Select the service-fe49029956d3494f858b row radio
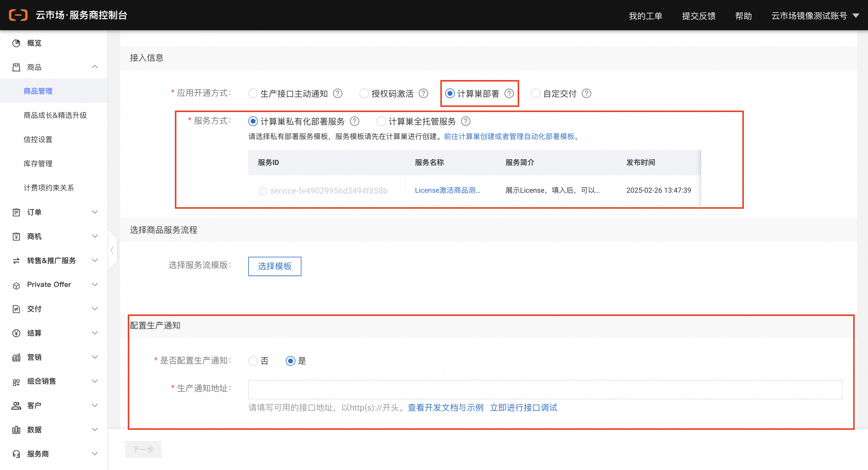This screenshot has height=470, width=868. click(x=262, y=191)
